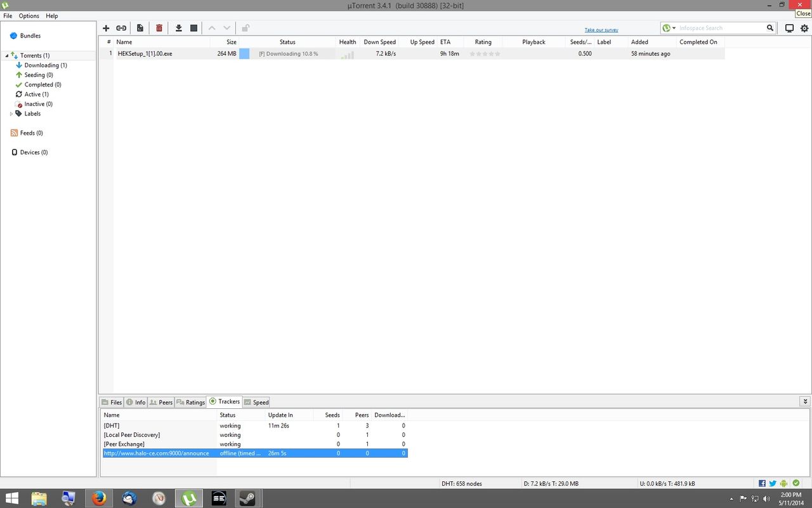Image resolution: width=812 pixels, height=508 pixels.
Task: Sort torrents by the ETA column
Action: coord(450,42)
